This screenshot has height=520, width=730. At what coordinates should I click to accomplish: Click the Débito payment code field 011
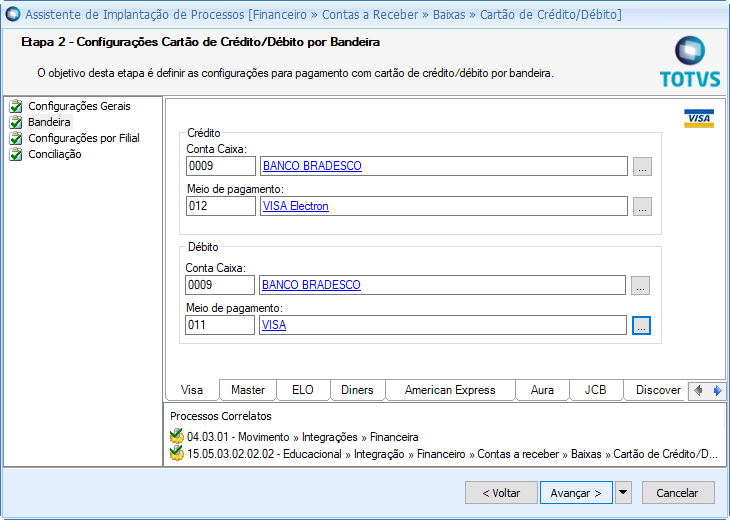coord(220,325)
